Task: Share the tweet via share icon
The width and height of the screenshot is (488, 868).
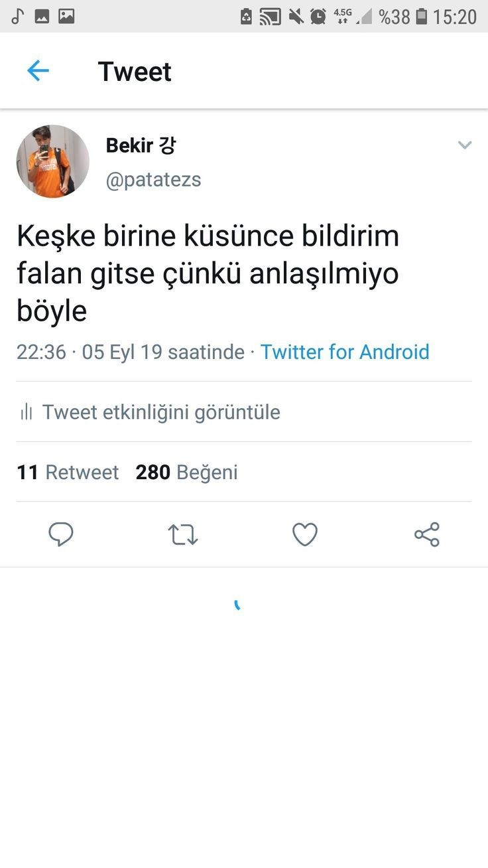Action: click(x=426, y=534)
